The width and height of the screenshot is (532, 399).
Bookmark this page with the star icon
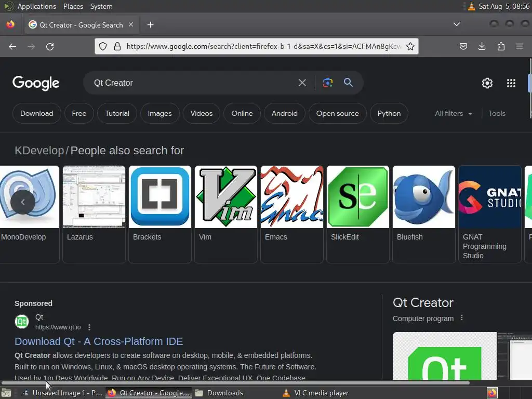point(410,46)
